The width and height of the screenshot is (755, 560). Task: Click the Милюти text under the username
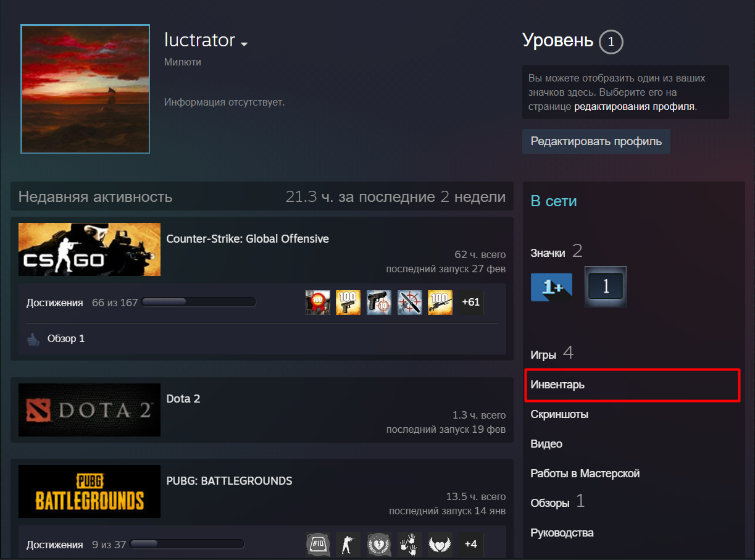pyautogui.click(x=183, y=62)
